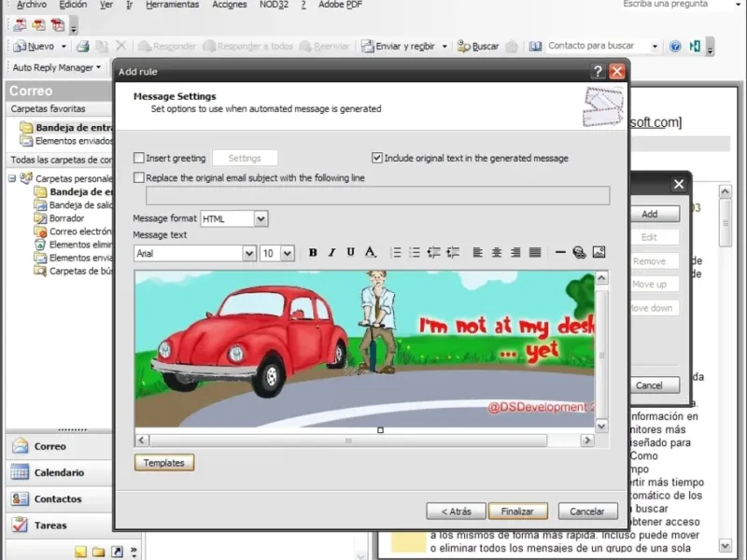Open the Message format dropdown
The height and width of the screenshot is (560, 747).
[x=261, y=218]
